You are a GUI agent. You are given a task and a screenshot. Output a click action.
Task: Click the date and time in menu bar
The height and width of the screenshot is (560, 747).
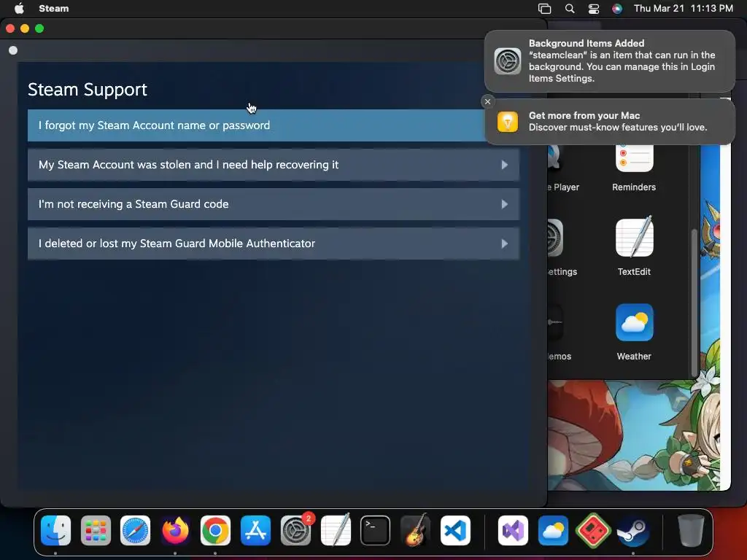coord(683,8)
